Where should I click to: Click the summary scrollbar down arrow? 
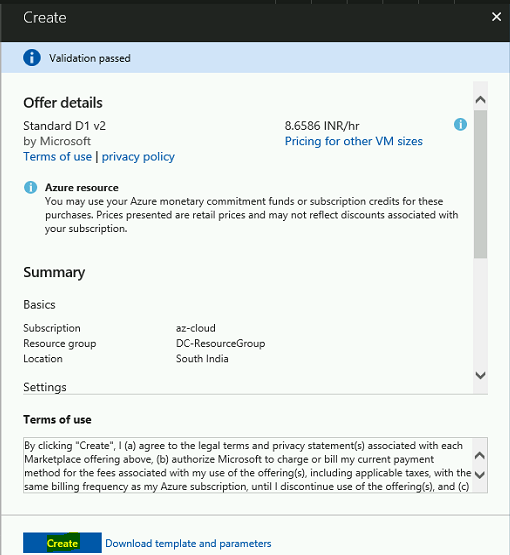[x=480, y=375]
